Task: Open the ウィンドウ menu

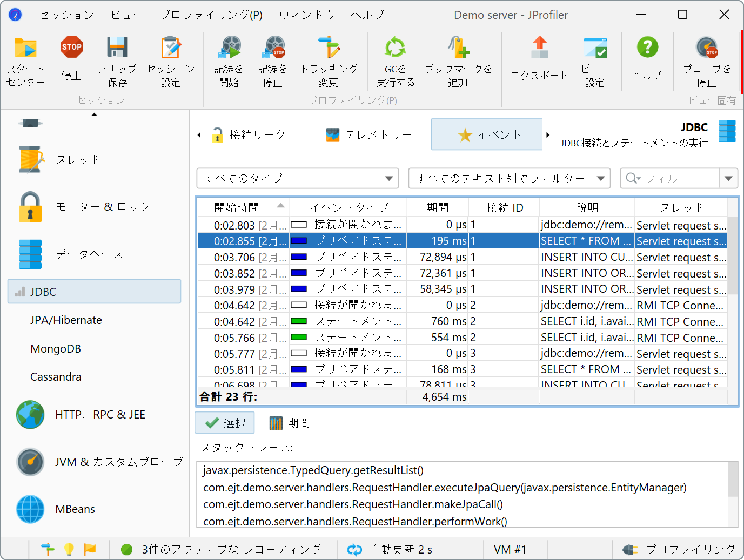Action: tap(307, 15)
